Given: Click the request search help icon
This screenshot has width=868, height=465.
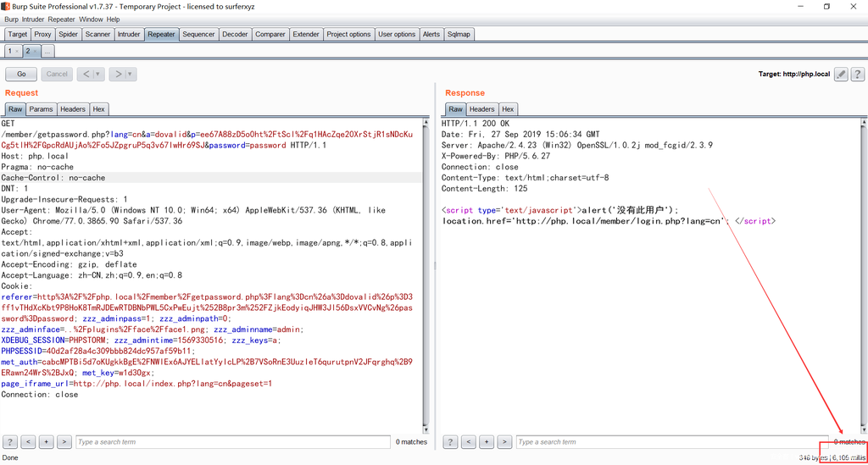Looking at the screenshot, I should pos(10,442).
